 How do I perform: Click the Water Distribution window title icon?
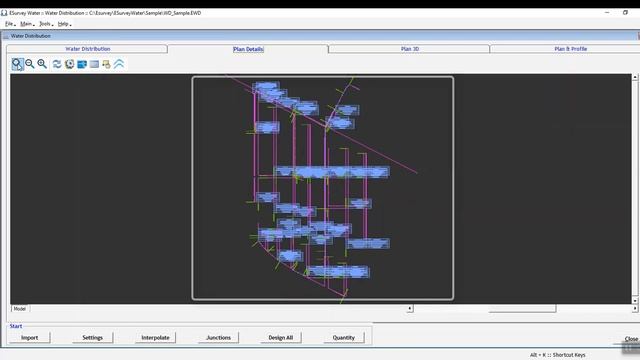click(6, 36)
